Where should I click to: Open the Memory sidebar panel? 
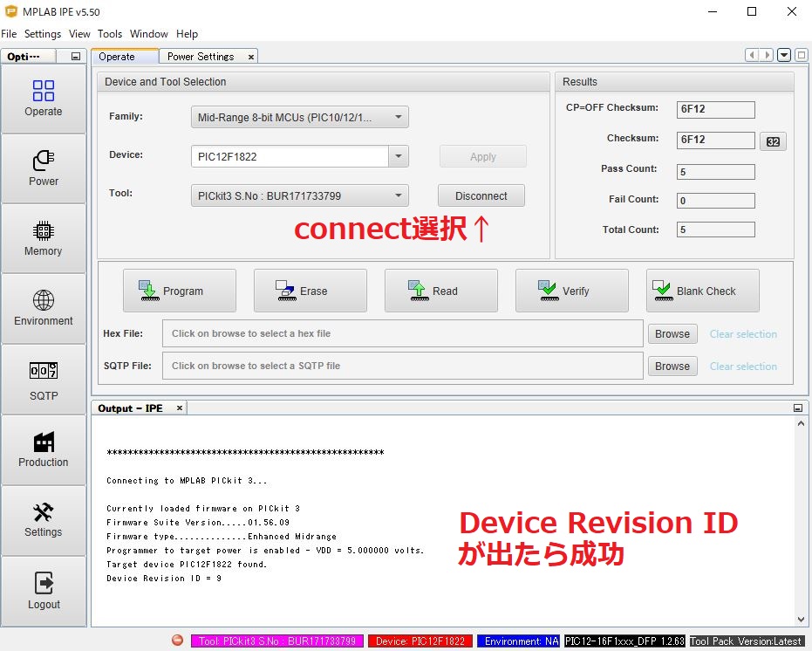44,238
